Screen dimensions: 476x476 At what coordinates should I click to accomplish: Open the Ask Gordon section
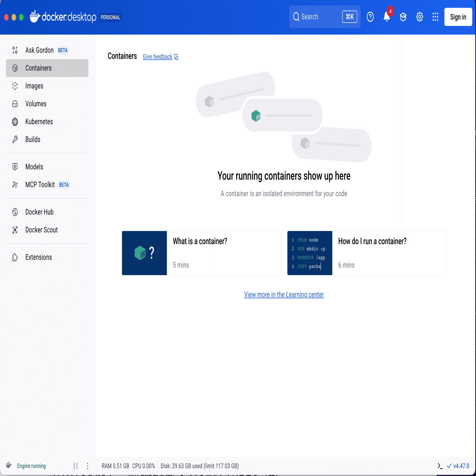click(x=47, y=50)
